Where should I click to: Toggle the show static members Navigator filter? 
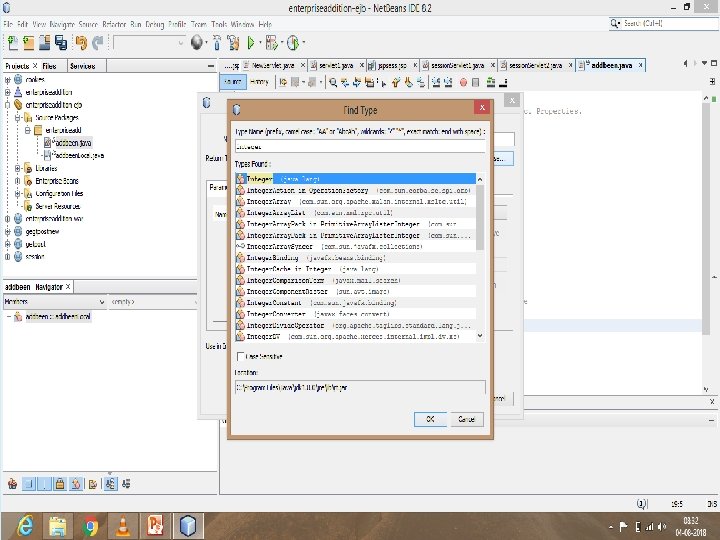44,484
